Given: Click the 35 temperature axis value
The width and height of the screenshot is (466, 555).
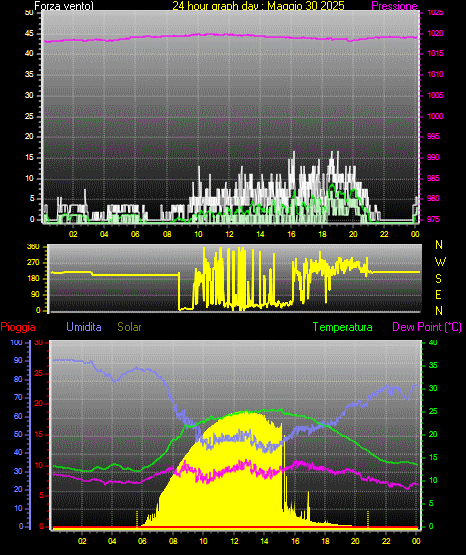Looking at the screenshot, I should [433, 365].
